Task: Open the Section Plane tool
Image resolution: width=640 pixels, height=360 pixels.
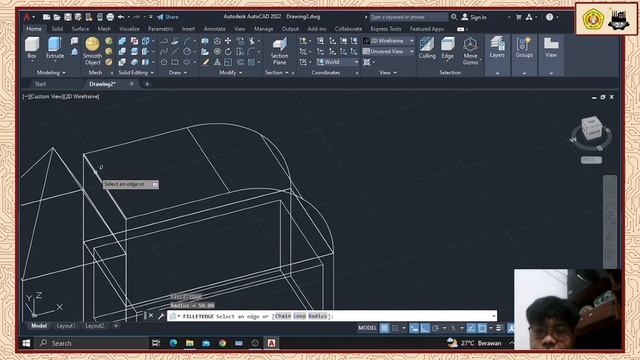Action: tap(279, 51)
